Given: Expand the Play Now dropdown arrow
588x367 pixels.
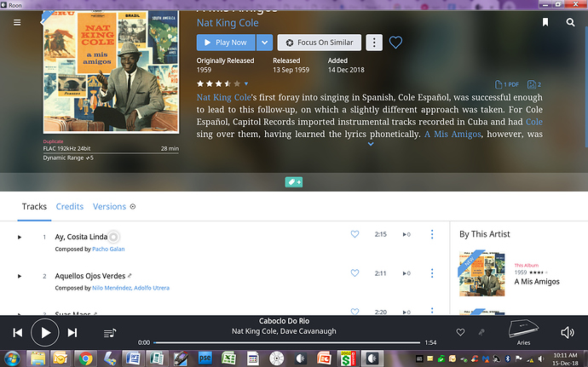Looking at the screenshot, I should [265, 43].
